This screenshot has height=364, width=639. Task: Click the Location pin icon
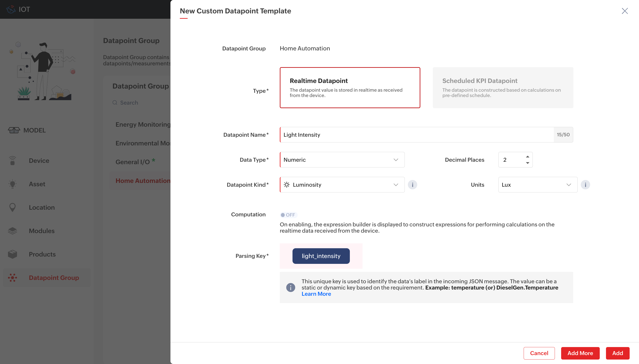[12, 207]
